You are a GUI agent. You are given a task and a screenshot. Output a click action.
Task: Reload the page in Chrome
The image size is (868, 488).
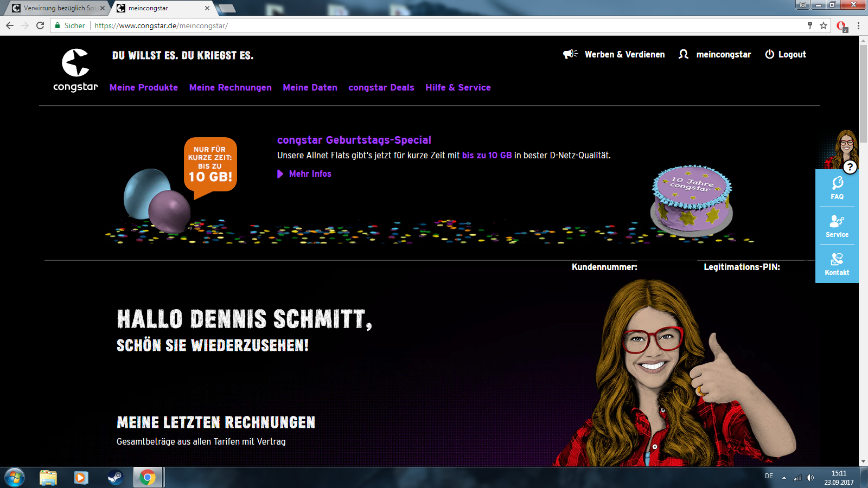tap(40, 25)
